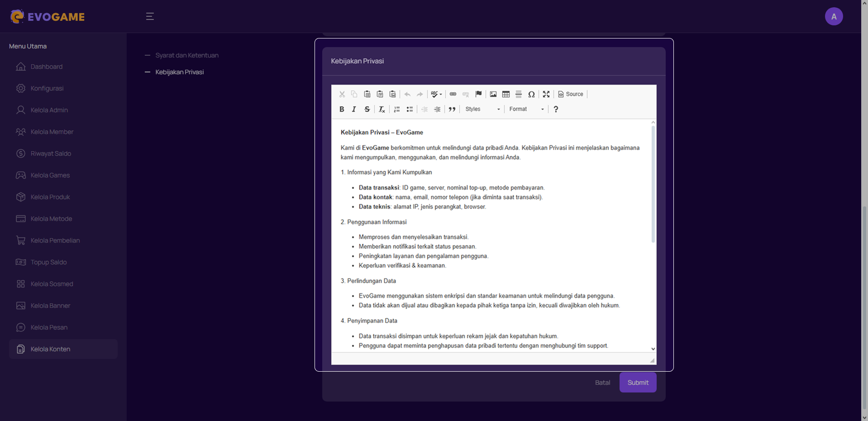This screenshot has height=421, width=868.
Task: Open Kelola Pembelian page
Action: point(63,240)
